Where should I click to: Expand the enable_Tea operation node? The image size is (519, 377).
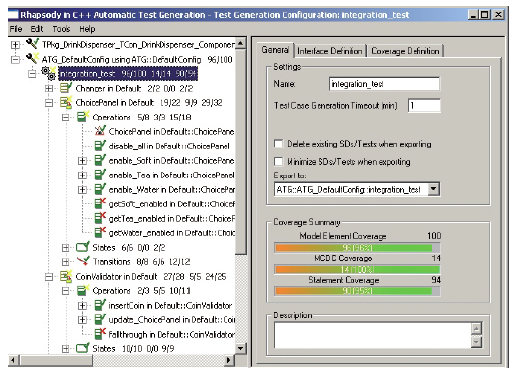click(x=82, y=175)
